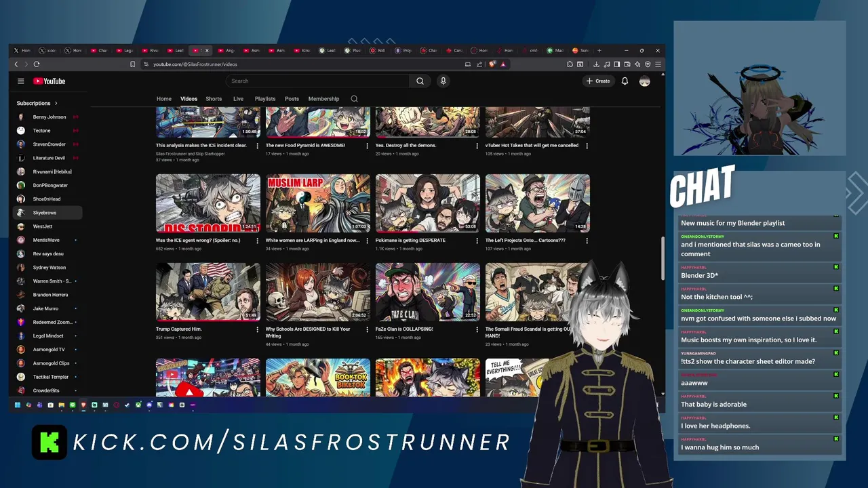Viewport: 868px width, 488px height.
Task: Switch to channel Playlists tab
Action: 265,99
